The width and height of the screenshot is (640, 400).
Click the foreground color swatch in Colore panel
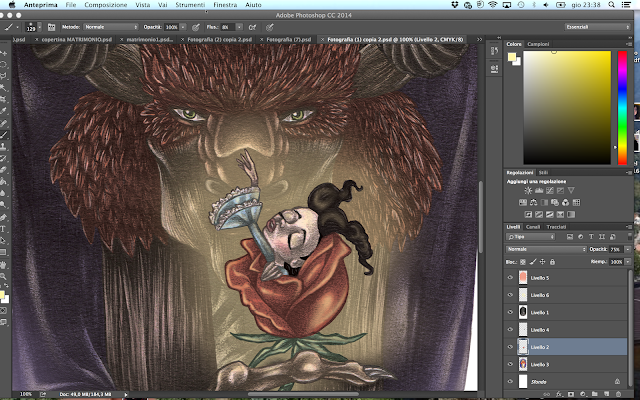tap(512, 57)
